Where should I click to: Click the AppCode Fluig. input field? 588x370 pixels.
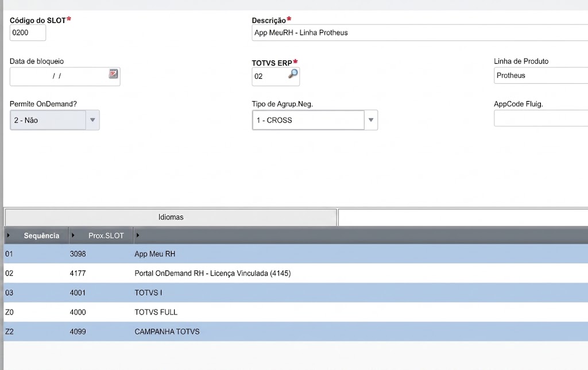point(541,118)
